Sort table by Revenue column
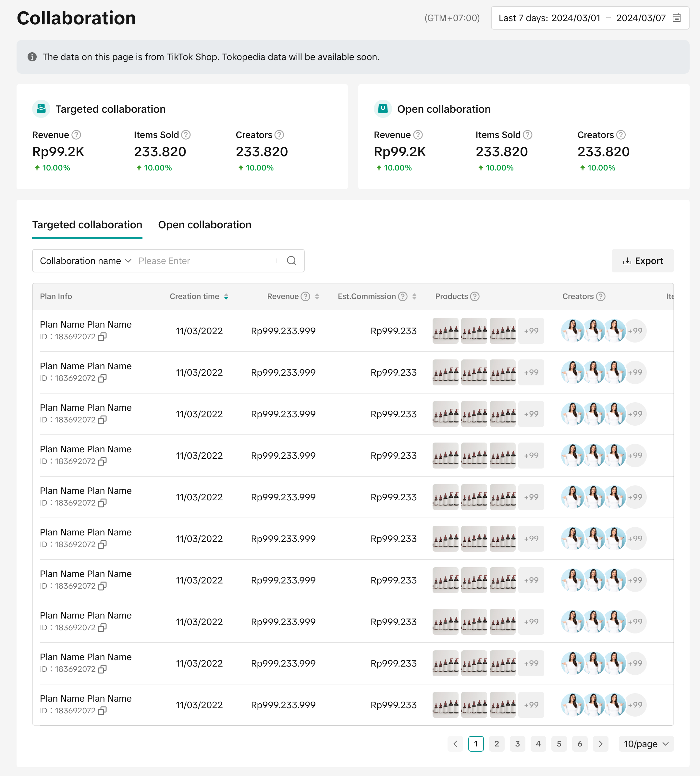The height and width of the screenshot is (776, 700). click(x=317, y=296)
